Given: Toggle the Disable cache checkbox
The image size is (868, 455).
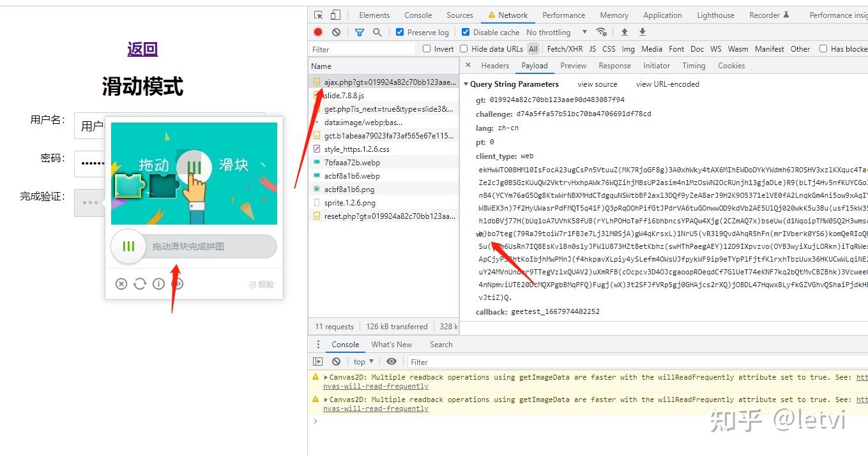Looking at the screenshot, I should [466, 32].
